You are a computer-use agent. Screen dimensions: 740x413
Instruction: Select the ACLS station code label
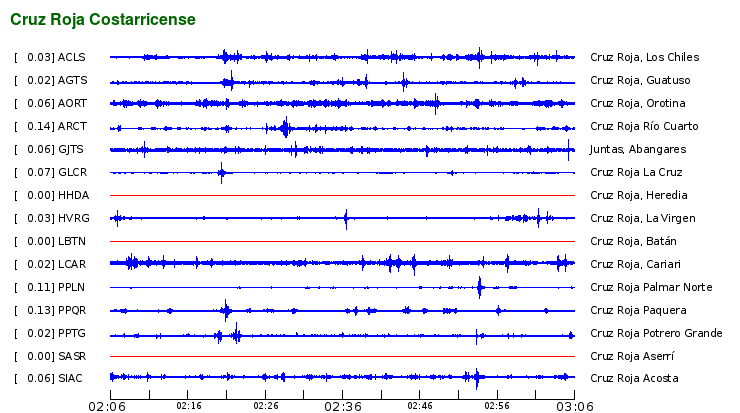[72, 57]
